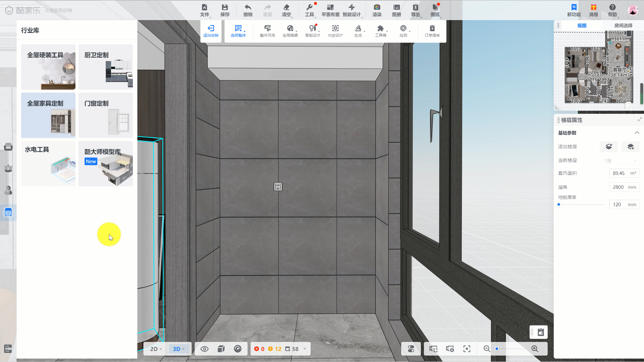The image size is (644, 362).
Task: Expand the error and warning count dropdown
Action: coord(305,349)
